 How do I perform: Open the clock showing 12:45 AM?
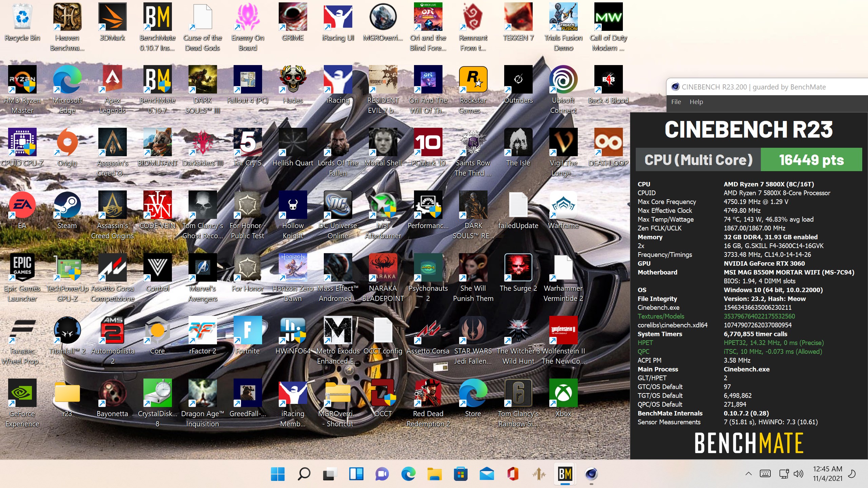827,473
